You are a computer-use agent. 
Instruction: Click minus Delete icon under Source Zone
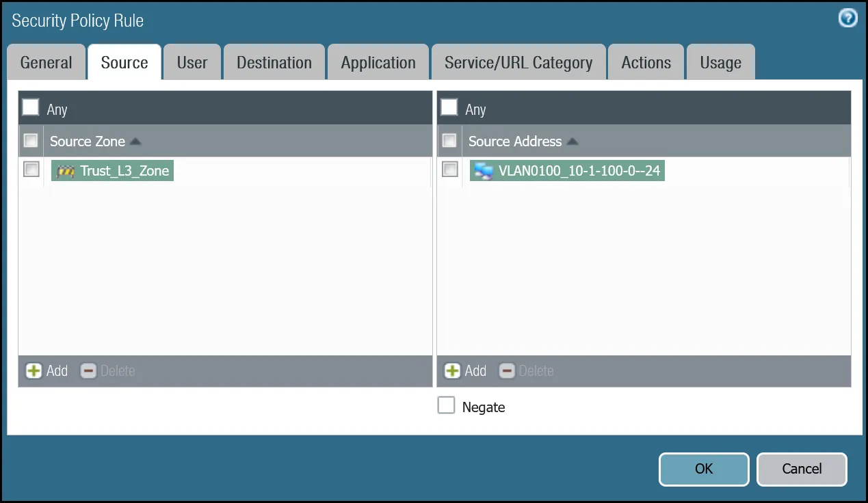[88, 371]
